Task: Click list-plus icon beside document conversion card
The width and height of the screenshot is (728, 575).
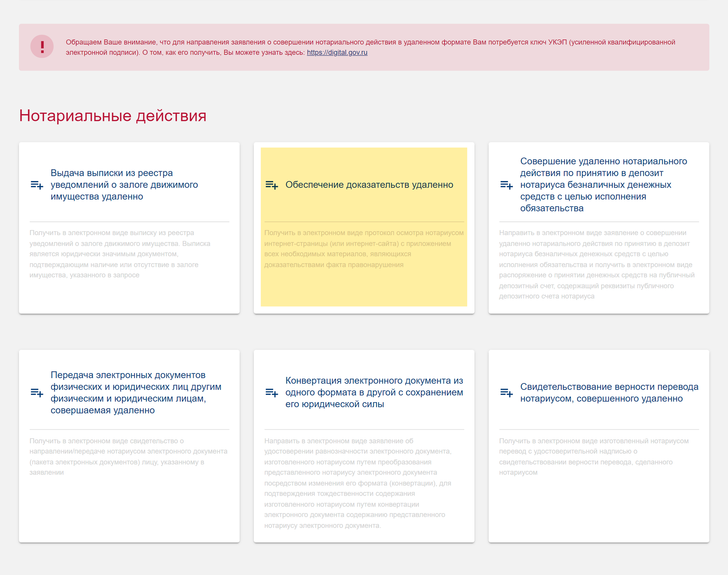Action: pos(272,393)
